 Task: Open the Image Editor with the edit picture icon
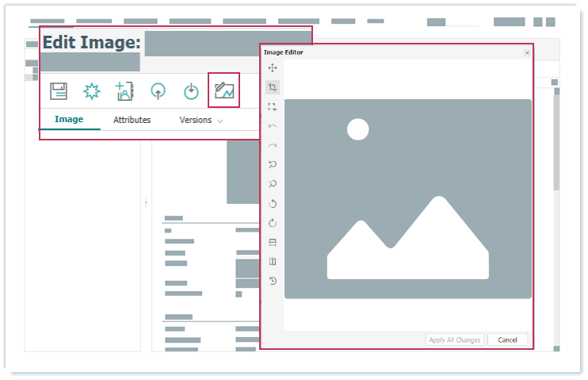[223, 90]
